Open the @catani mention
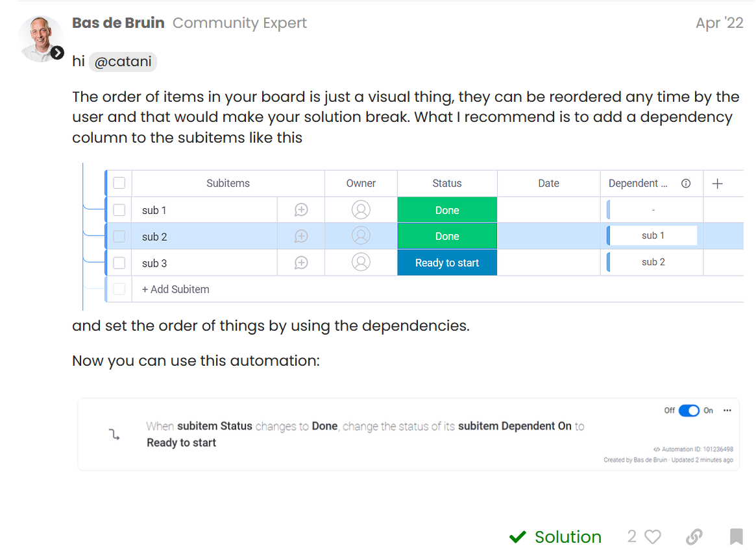This screenshot has height=559, width=756. pyautogui.click(x=123, y=62)
